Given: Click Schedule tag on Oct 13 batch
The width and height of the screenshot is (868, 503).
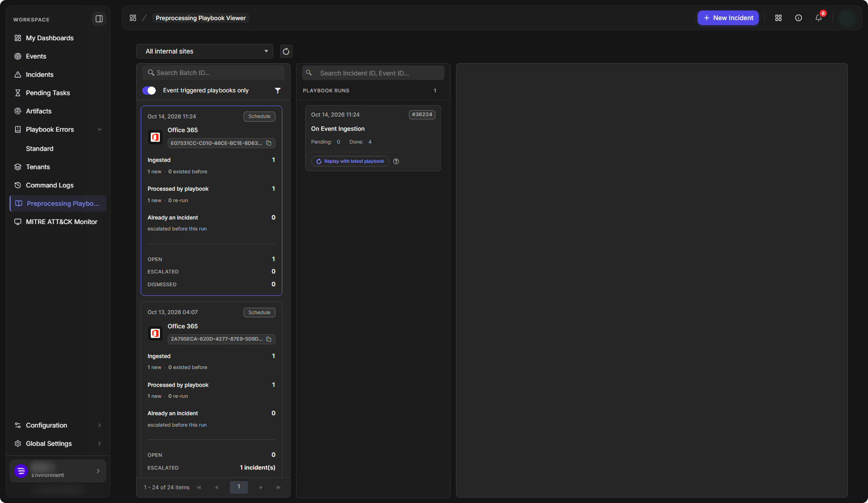Looking at the screenshot, I should 259,313.
